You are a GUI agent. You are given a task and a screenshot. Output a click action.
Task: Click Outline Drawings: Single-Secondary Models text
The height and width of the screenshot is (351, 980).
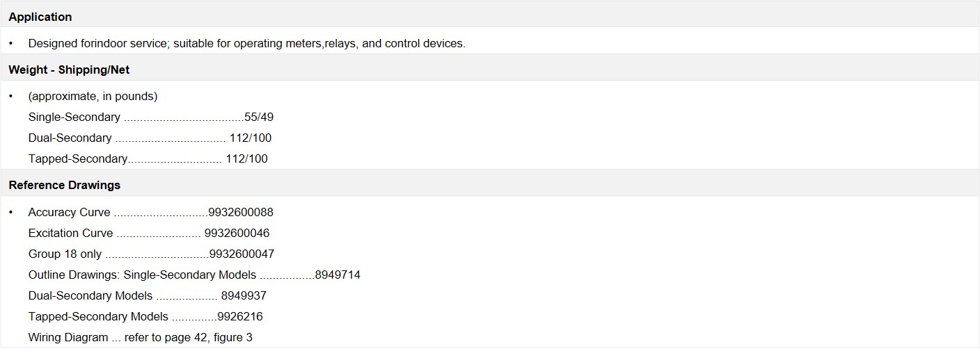click(142, 275)
